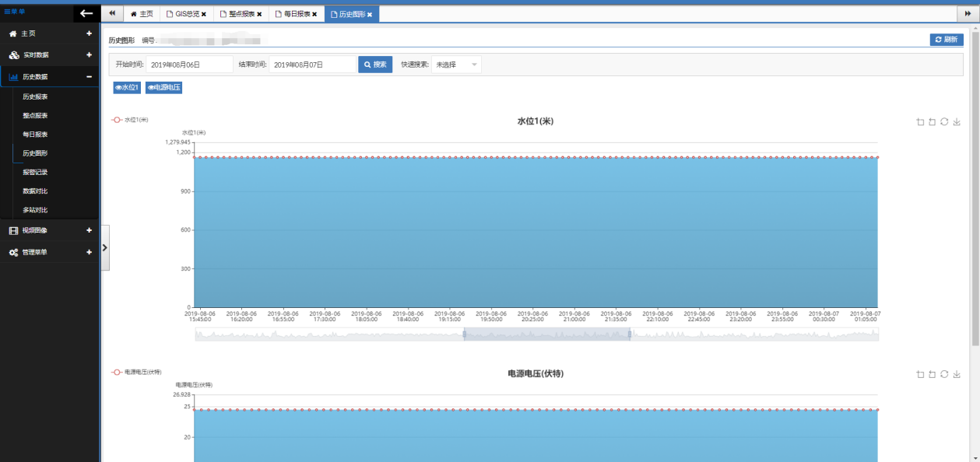
Task: Toggle the 水位1(米) legend item
Action: click(130, 120)
